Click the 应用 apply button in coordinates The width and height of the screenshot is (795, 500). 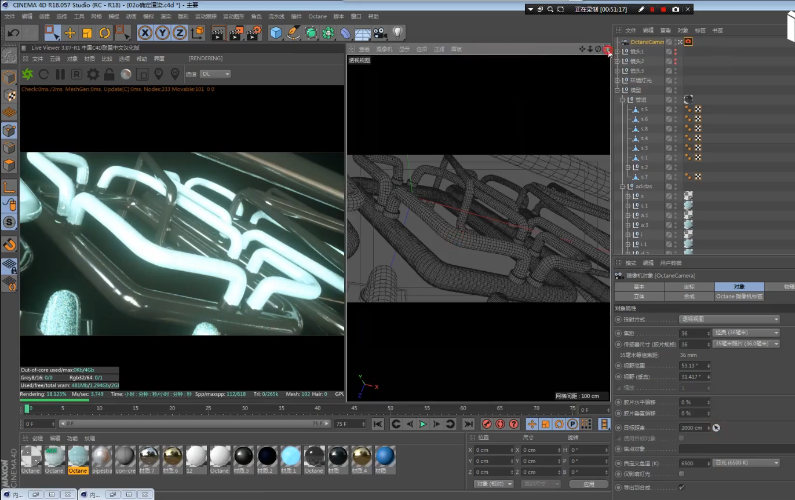pyautogui.click(x=588, y=483)
